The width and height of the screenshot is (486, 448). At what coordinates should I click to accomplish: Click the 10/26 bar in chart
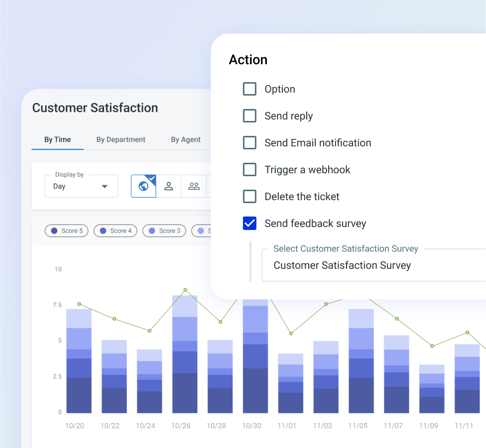(185, 354)
